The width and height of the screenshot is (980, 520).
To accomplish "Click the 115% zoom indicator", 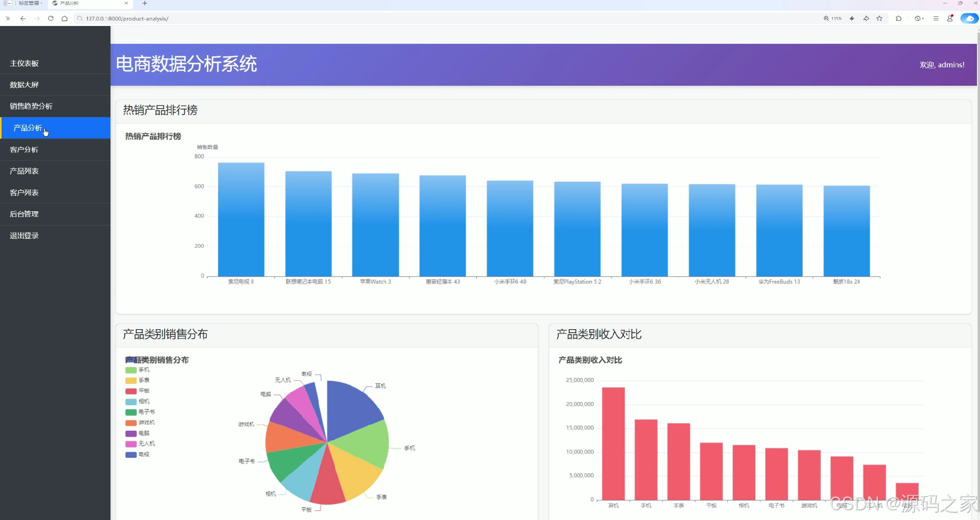I will pyautogui.click(x=832, y=18).
